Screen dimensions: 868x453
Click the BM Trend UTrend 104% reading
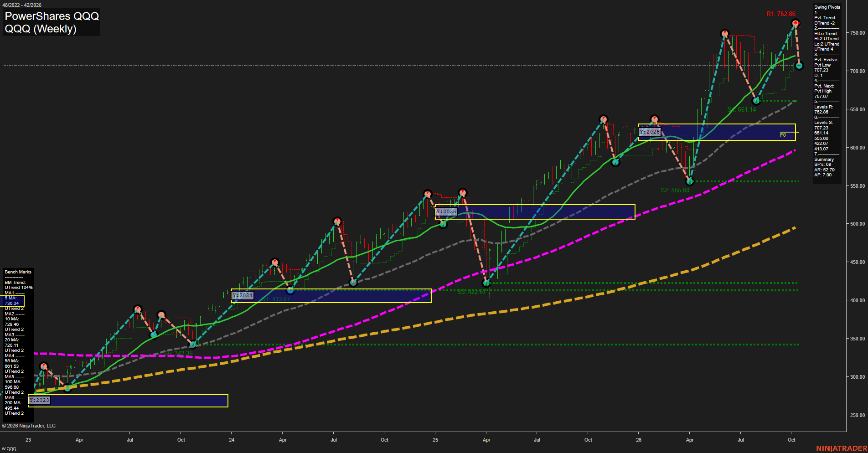click(19, 285)
